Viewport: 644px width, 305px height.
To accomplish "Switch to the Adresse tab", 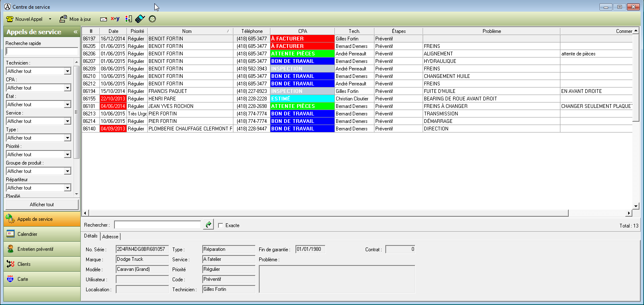I will click(110, 236).
